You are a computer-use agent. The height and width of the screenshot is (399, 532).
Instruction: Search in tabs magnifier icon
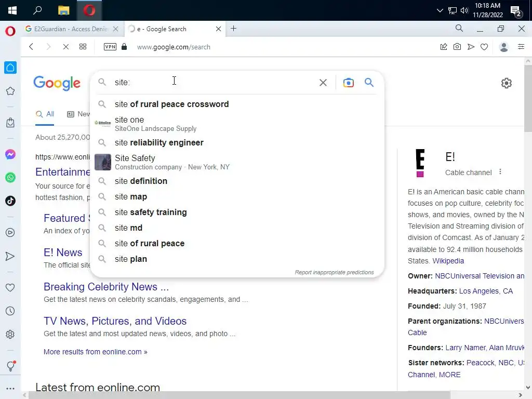coord(459,28)
